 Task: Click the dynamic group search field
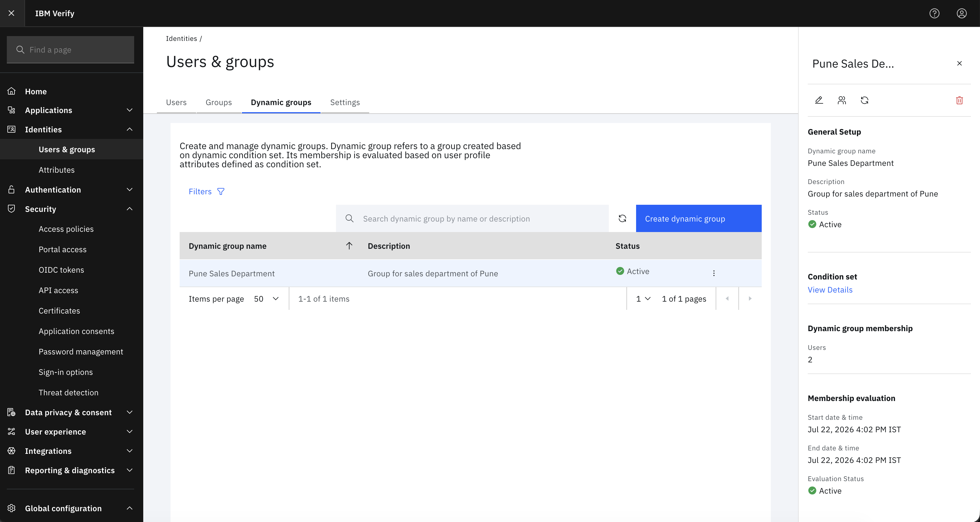pos(472,218)
